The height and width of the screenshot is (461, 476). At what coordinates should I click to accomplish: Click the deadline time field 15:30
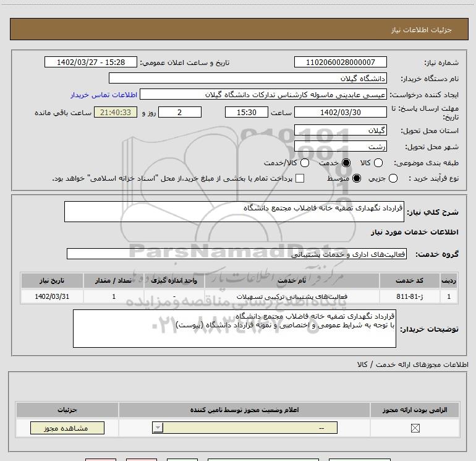tap(247, 112)
